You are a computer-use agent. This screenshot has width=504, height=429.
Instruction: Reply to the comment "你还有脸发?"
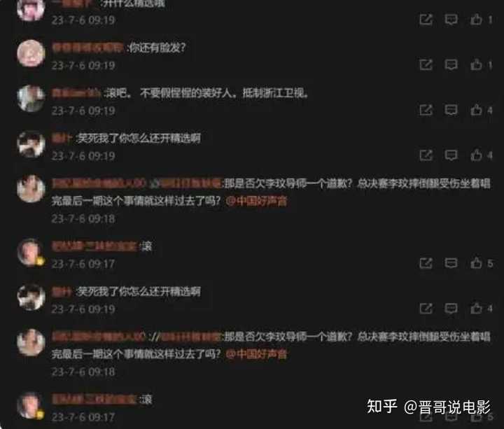click(451, 65)
